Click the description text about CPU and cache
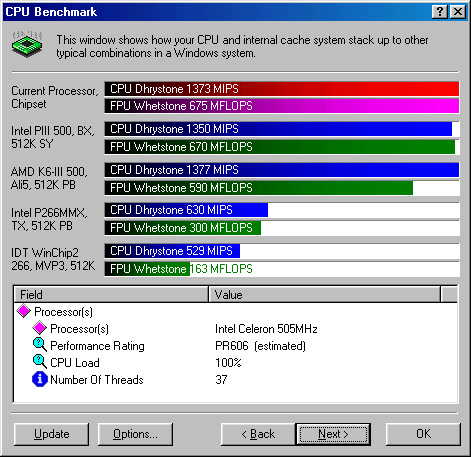Image resolution: width=471 pixels, height=457 pixels. 242,46
